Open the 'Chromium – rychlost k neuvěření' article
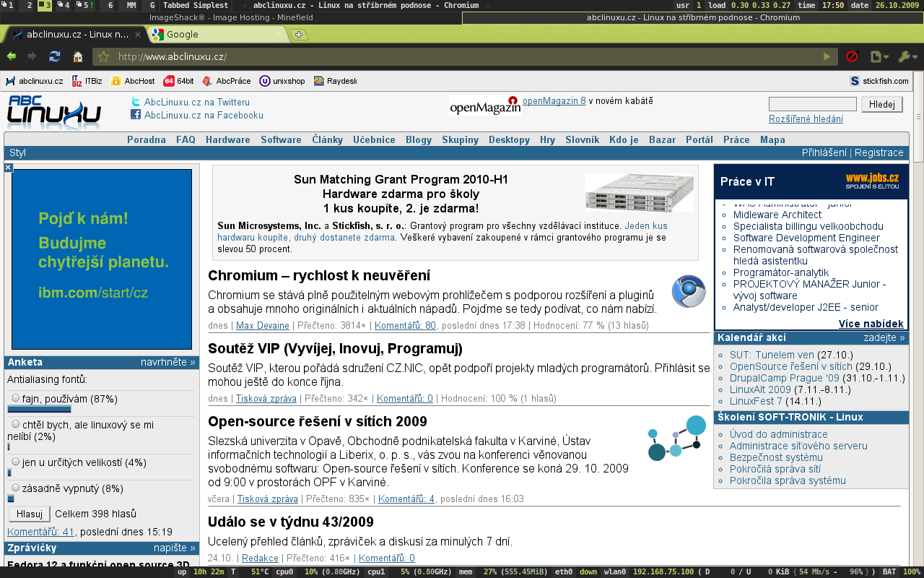Viewport: 924px width, 578px height. tap(319, 275)
